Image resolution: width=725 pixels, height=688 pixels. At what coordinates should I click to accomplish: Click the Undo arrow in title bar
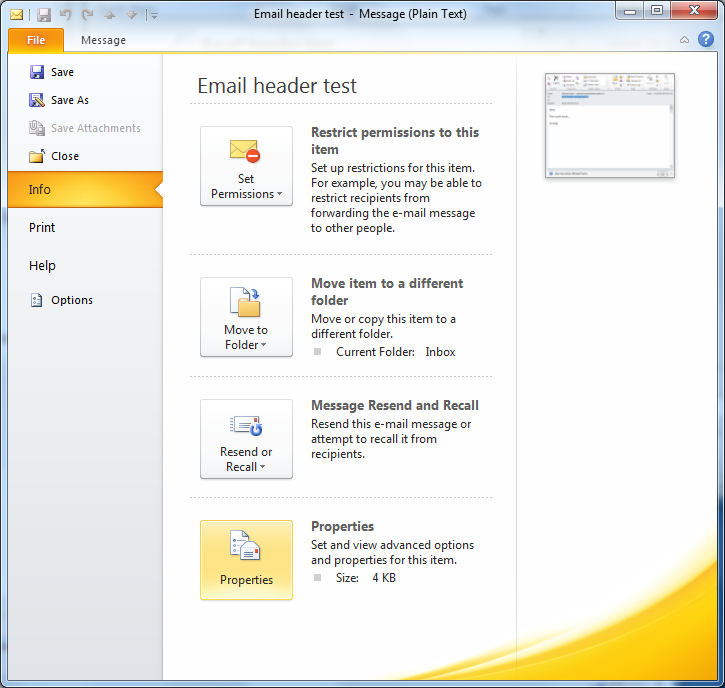click(66, 14)
